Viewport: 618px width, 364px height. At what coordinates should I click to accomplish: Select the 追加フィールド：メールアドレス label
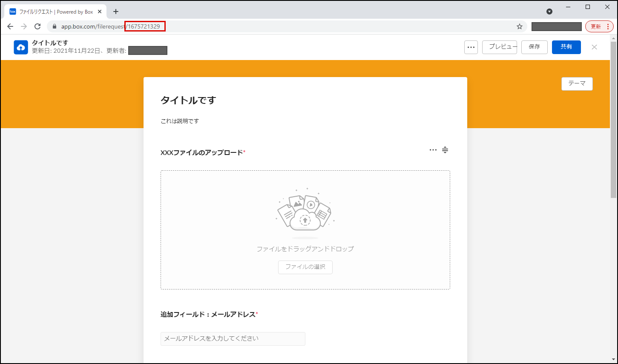point(208,315)
